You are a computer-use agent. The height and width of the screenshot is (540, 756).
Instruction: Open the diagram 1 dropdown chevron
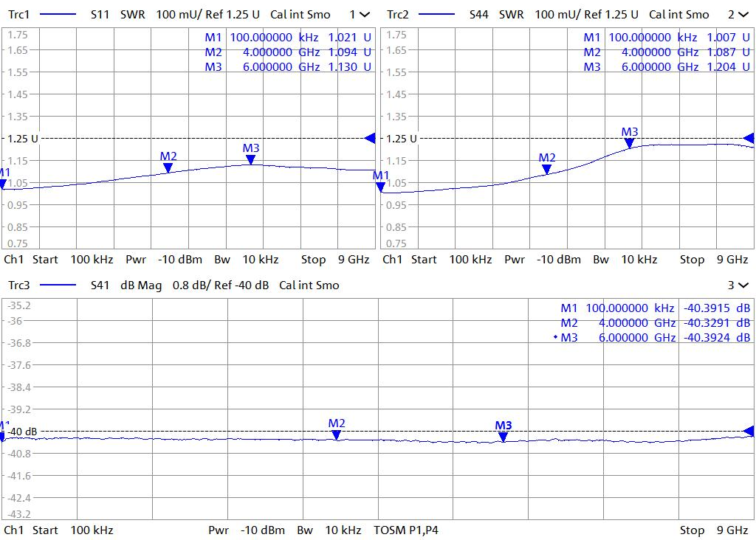(365, 15)
